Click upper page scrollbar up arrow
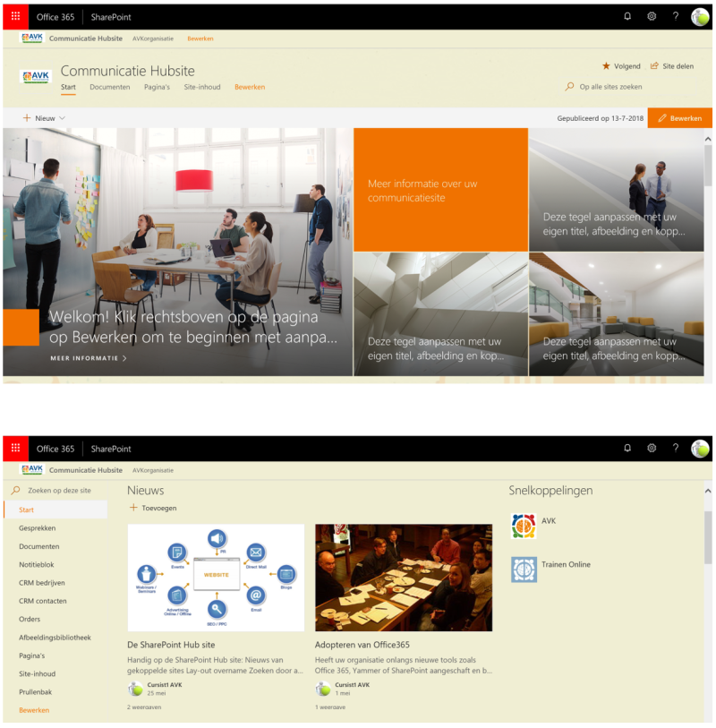 708,139
